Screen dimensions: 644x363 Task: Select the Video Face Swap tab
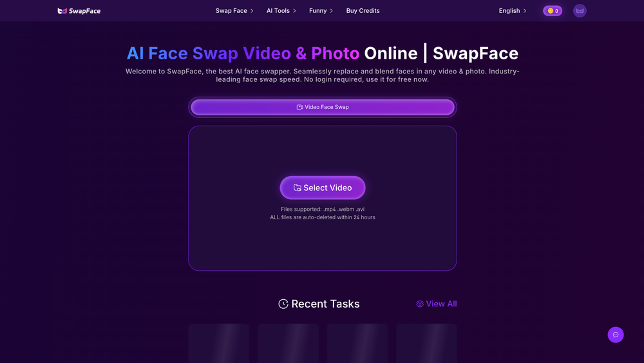323,107
